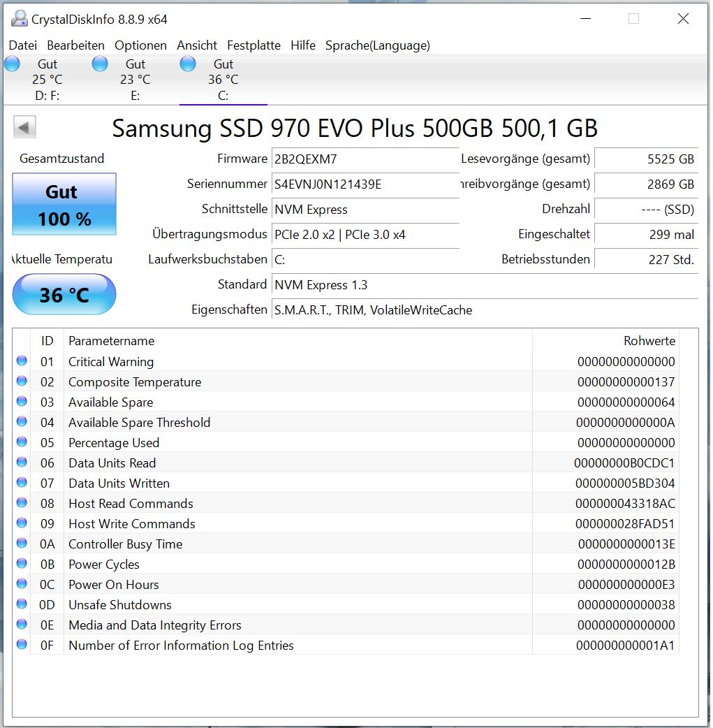Click raw value 000000000000E3

point(626,585)
